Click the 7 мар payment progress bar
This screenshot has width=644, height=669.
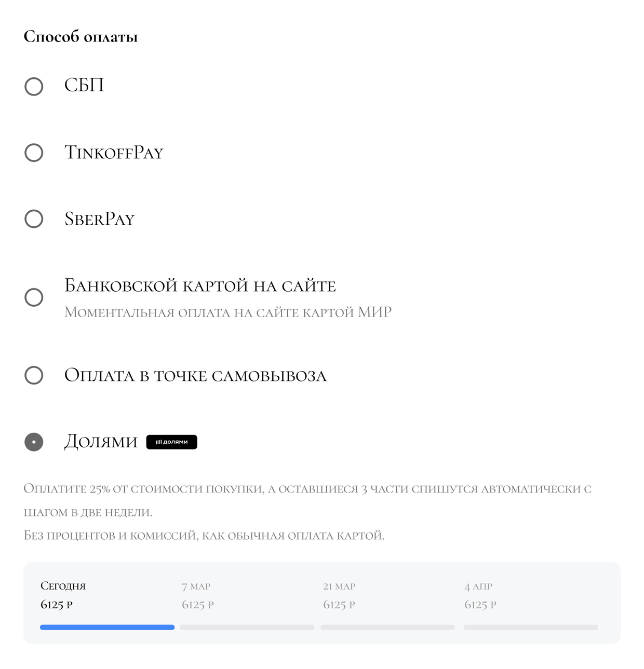click(247, 627)
